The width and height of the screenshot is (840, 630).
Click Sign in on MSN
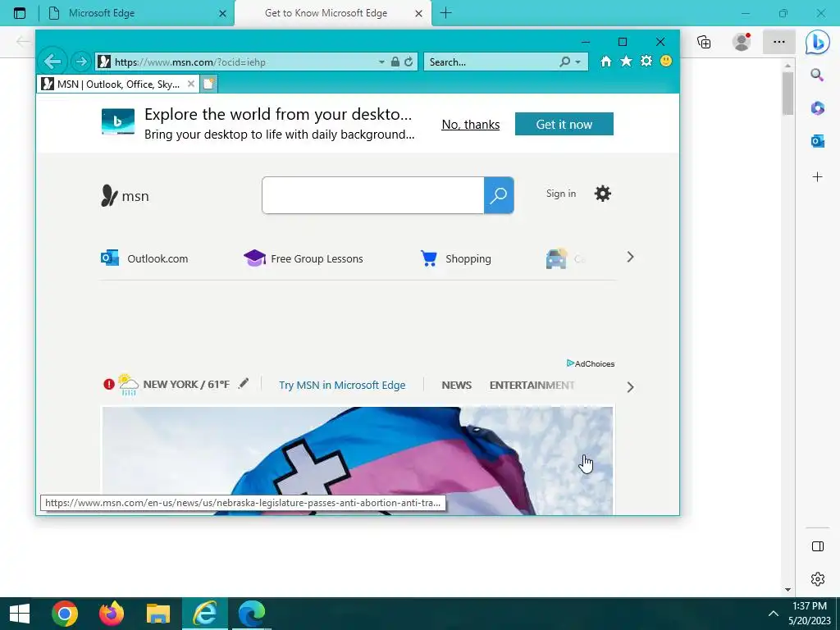click(x=561, y=194)
